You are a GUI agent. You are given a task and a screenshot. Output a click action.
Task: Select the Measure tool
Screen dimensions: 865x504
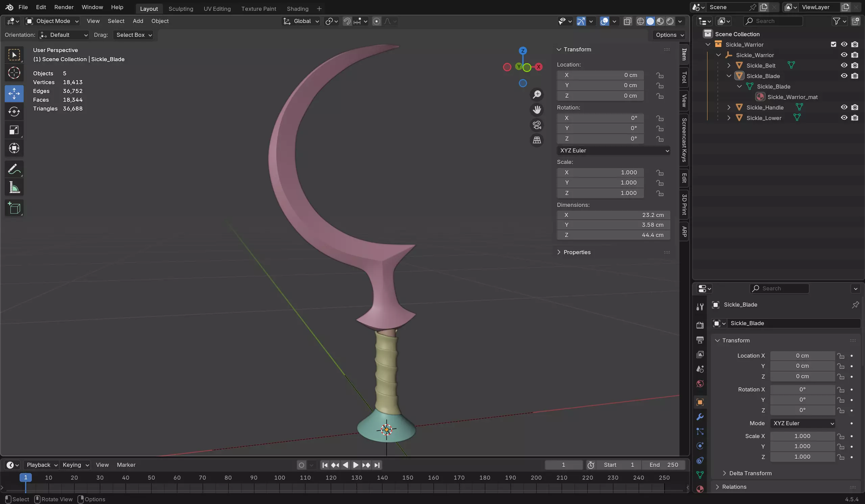(x=14, y=187)
